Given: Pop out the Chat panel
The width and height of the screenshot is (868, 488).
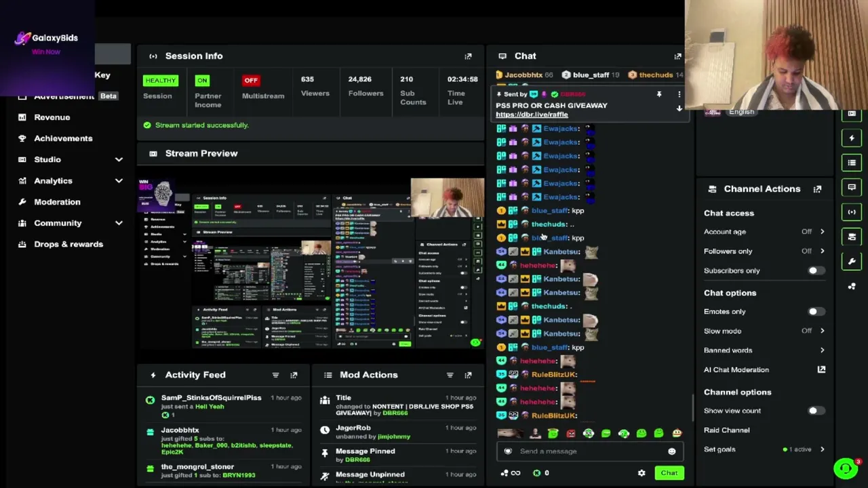Looking at the screenshot, I should [x=677, y=56].
